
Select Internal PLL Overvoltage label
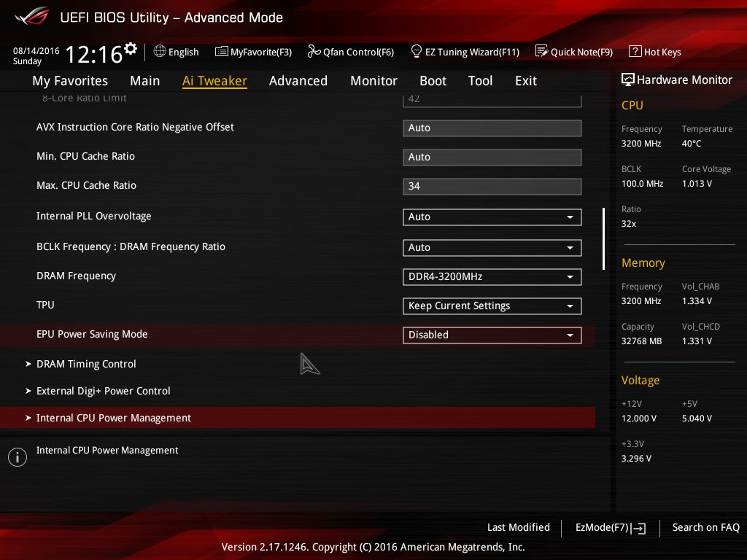(x=94, y=216)
